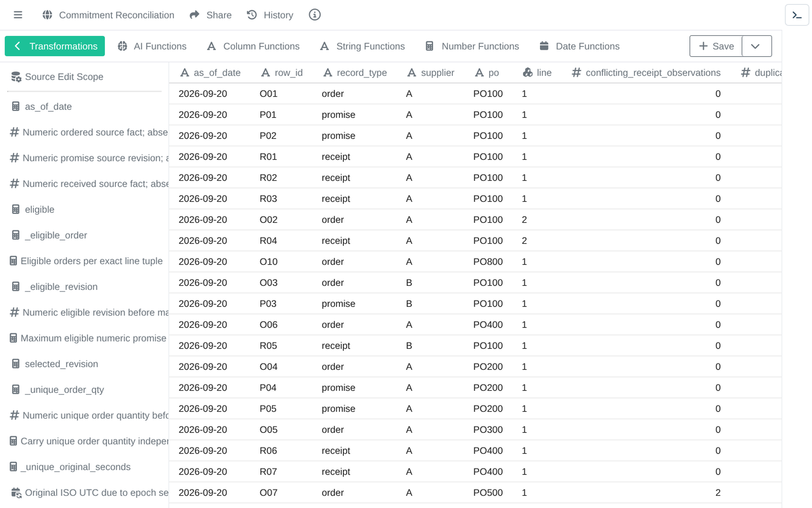Click the AI Functions brain icon

[x=122, y=46]
